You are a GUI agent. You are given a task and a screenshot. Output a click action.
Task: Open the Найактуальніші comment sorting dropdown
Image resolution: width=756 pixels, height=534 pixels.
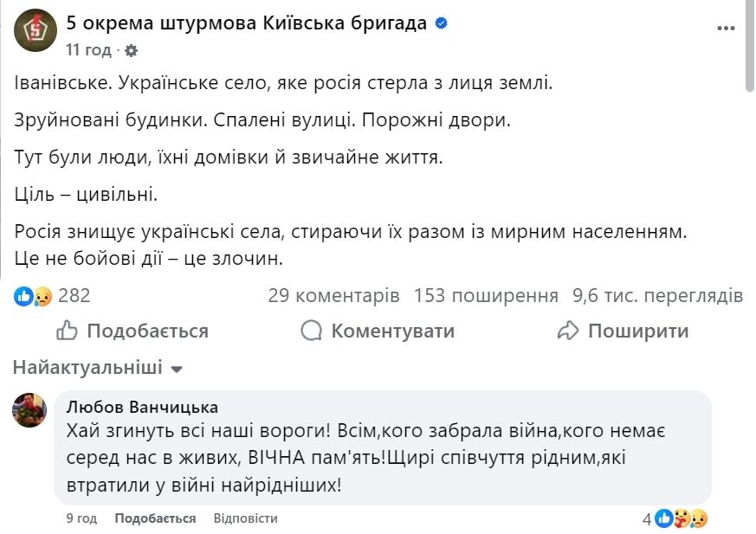[x=94, y=367]
